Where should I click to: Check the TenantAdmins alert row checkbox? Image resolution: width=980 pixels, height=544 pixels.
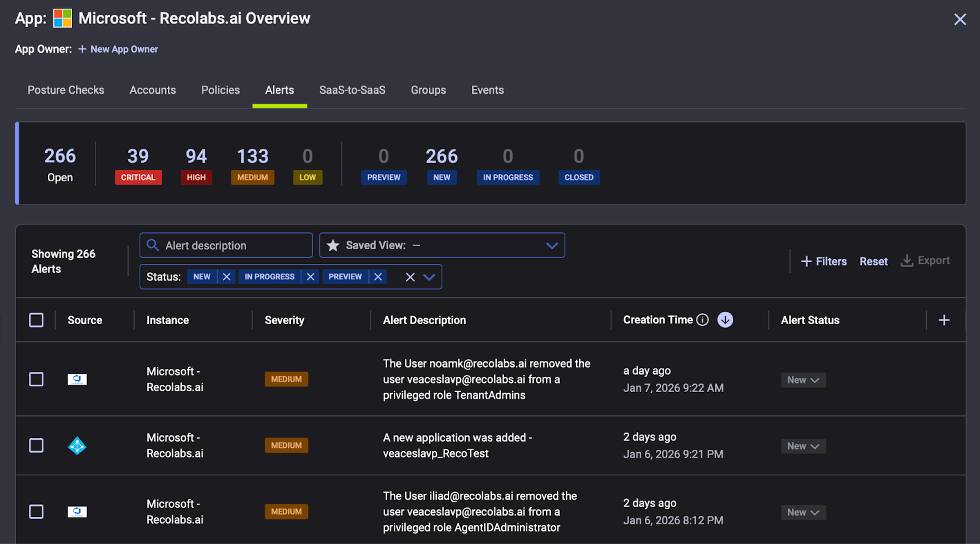pos(36,379)
